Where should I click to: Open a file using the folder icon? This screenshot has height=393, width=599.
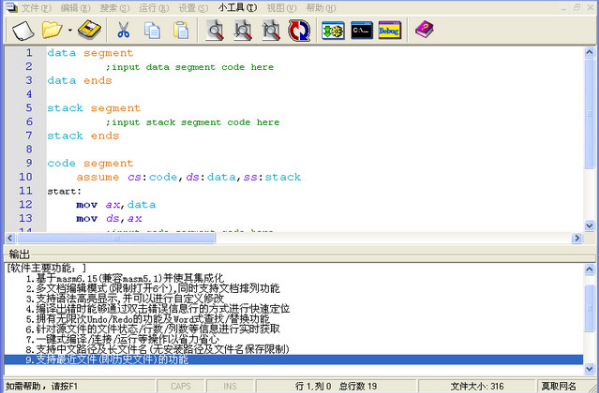click(52, 30)
